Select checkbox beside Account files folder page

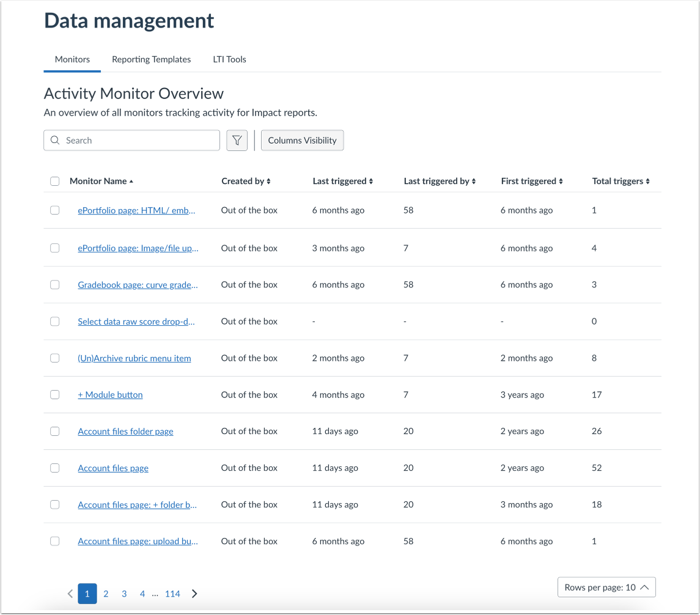pyautogui.click(x=55, y=432)
